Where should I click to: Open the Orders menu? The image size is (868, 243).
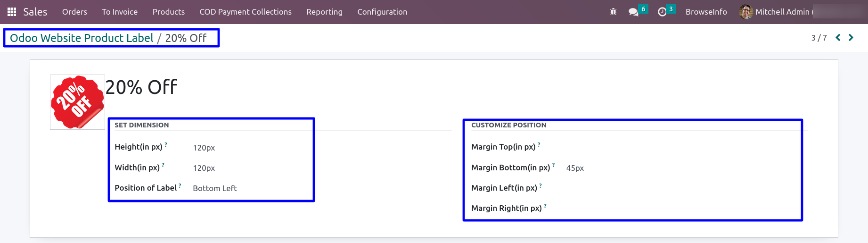[74, 12]
